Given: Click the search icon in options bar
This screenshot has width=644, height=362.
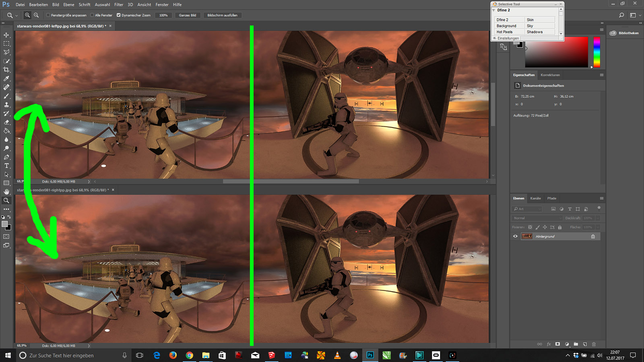Looking at the screenshot, I should pos(621,15).
